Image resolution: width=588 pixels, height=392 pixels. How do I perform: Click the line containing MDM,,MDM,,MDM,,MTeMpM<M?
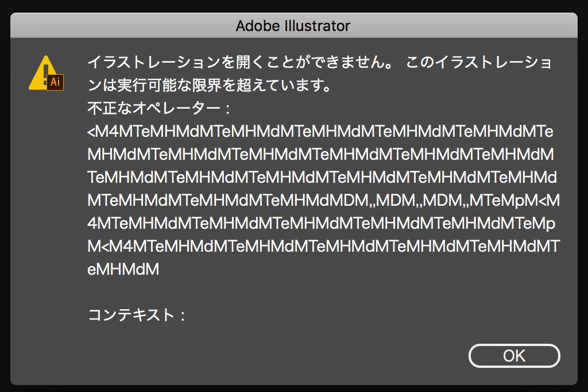point(324,200)
